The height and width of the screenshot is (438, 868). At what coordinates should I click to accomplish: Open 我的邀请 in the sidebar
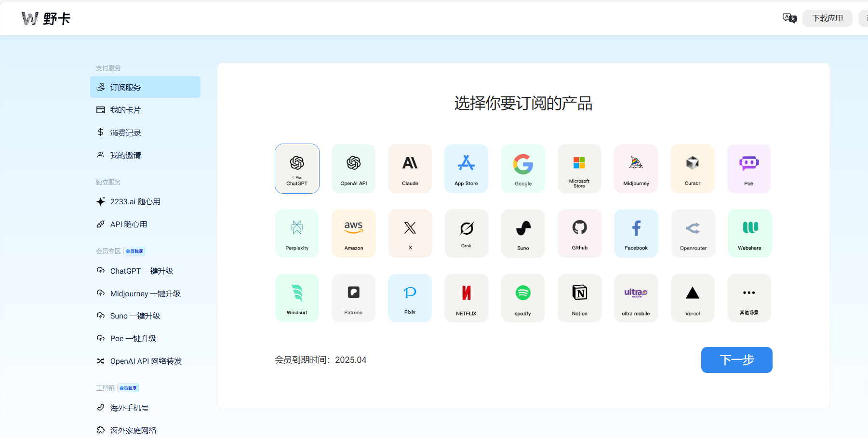click(145, 155)
